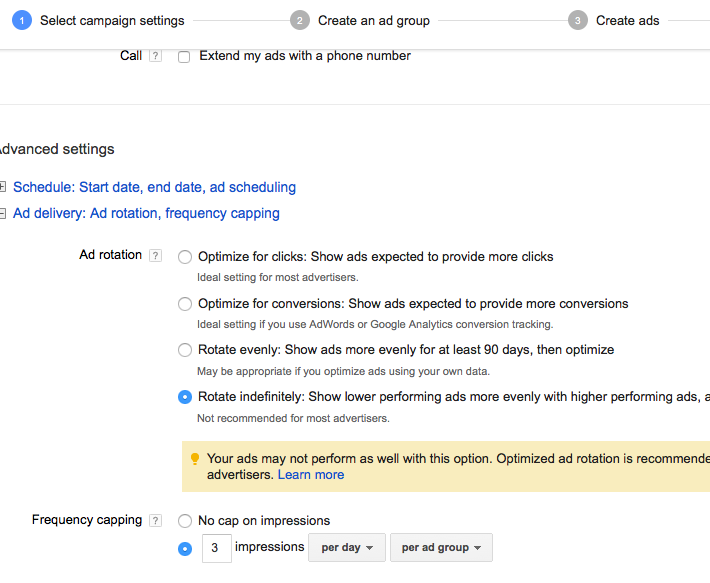
Task: Click the help icon beside Ad rotation
Action: [x=155, y=256]
